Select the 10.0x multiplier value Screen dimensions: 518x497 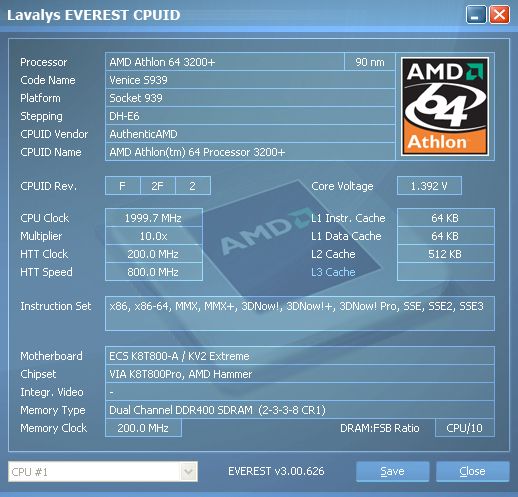pyautogui.click(x=154, y=236)
